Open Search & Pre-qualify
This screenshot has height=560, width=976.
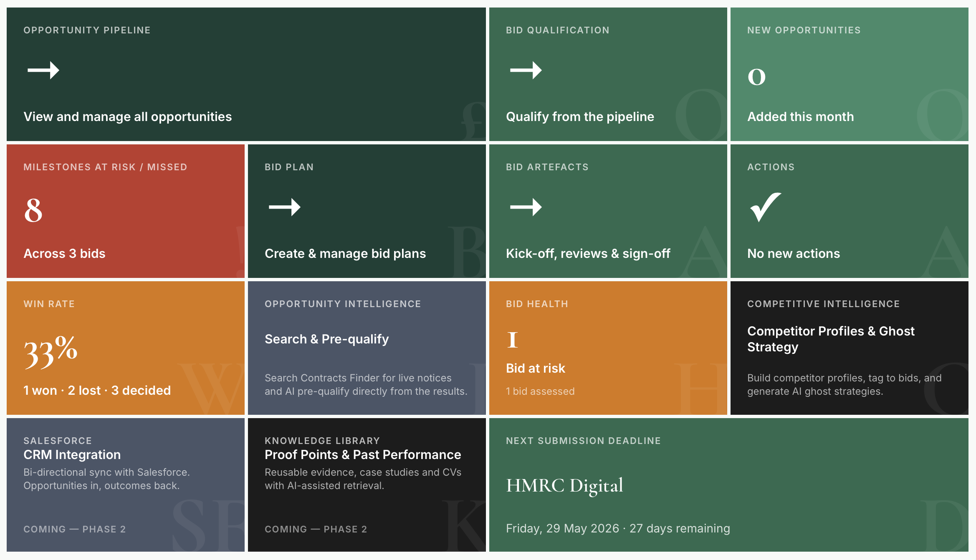tap(327, 339)
